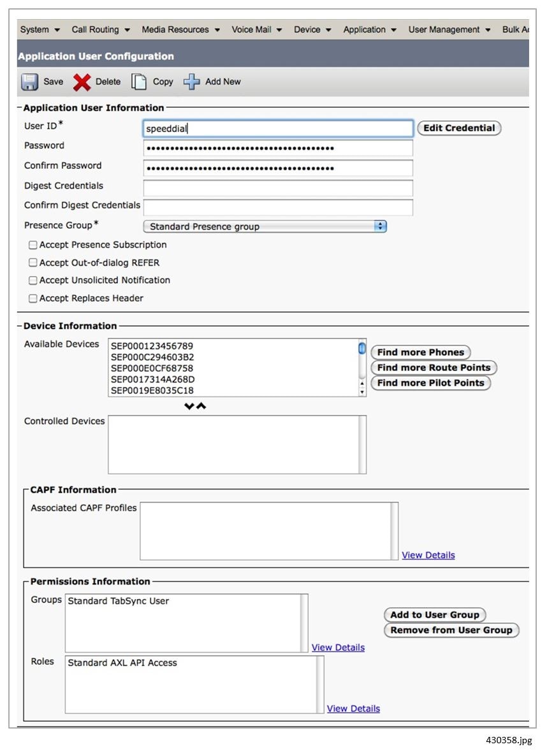547x756 pixels.
Task: Tick the Accept Replaces Header checkbox
Action: (33, 298)
